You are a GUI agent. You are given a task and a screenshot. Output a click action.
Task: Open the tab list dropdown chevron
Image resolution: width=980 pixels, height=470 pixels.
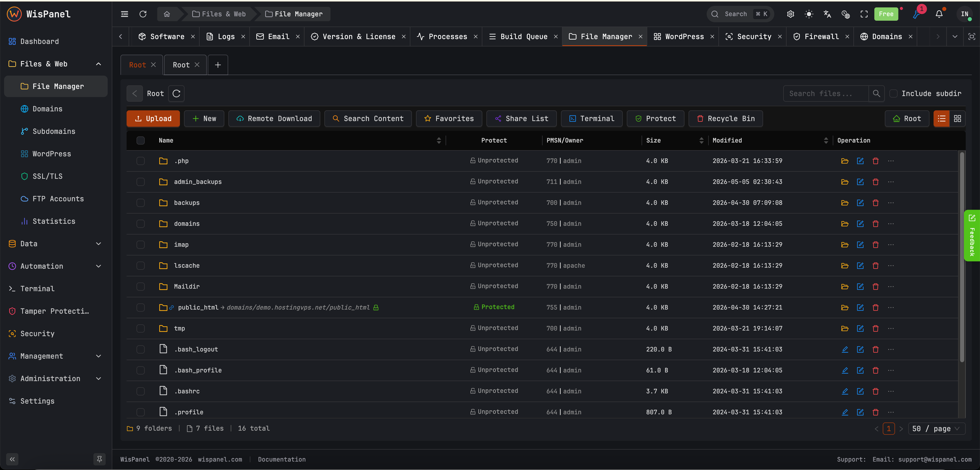pos(954,37)
